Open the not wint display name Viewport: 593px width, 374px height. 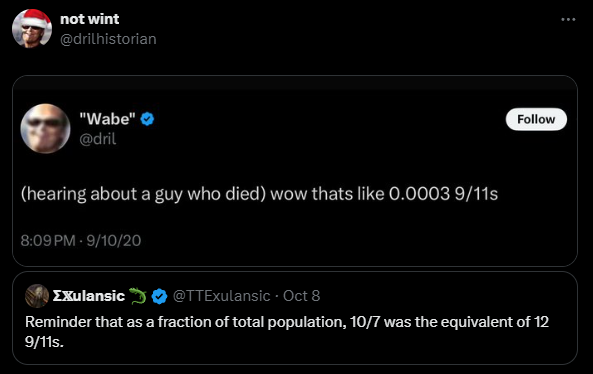tap(90, 19)
